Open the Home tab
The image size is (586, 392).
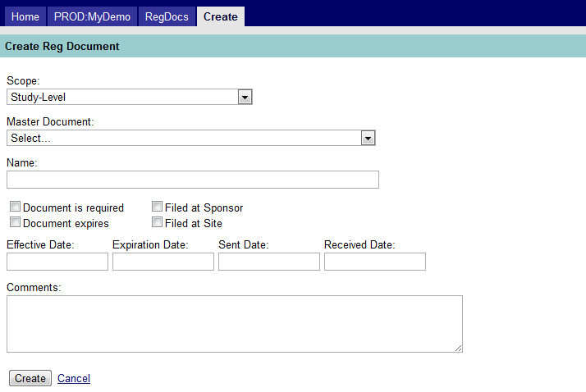pos(25,16)
